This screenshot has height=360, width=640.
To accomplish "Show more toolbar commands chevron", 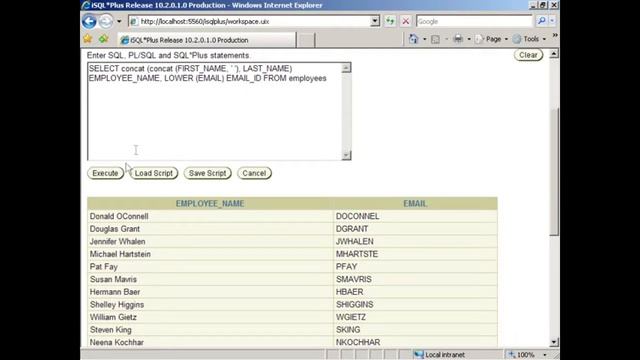I will (x=555, y=36).
